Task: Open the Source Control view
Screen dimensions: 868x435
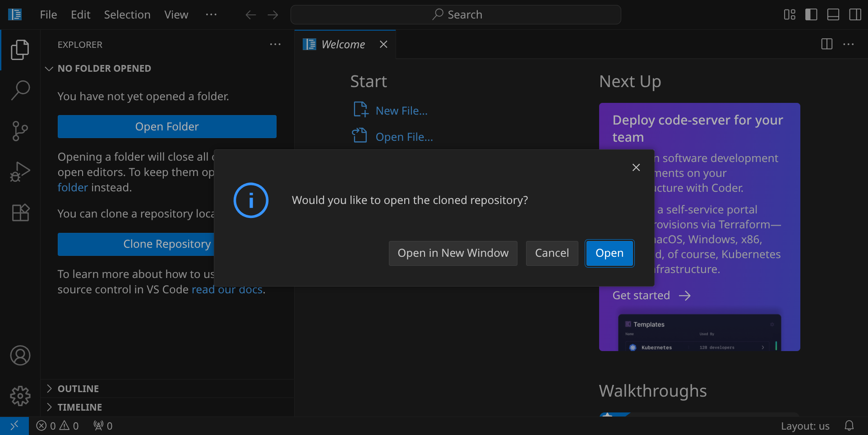Action: tap(20, 131)
